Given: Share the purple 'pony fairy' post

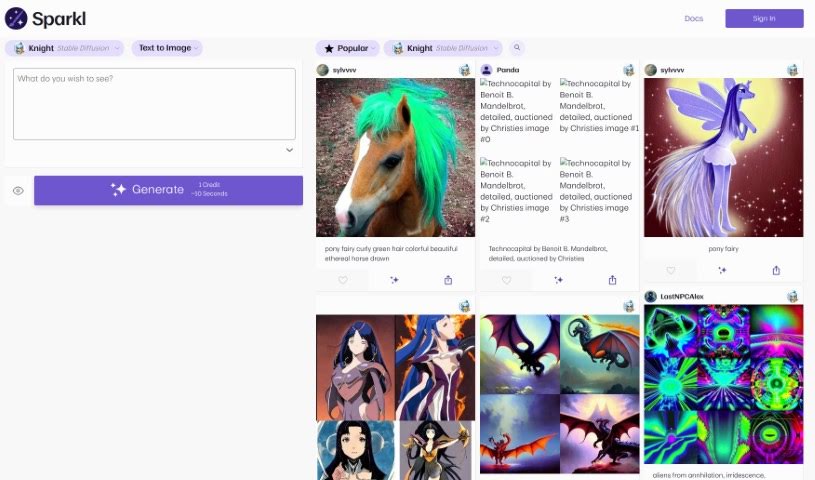Looking at the screenshot, I should click(776, 270).
